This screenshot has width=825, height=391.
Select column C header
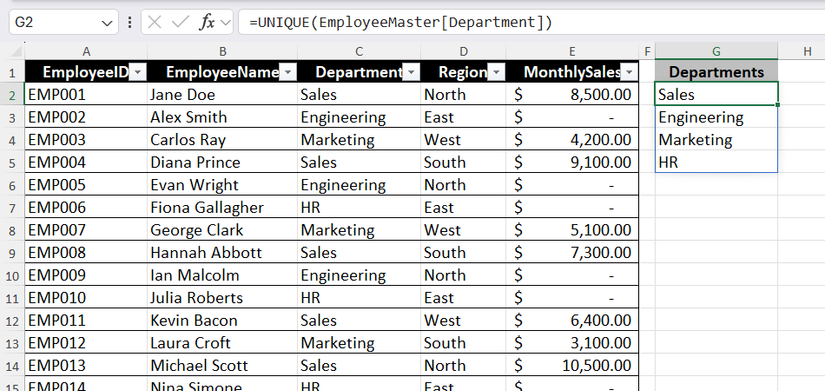click(359, 51)
